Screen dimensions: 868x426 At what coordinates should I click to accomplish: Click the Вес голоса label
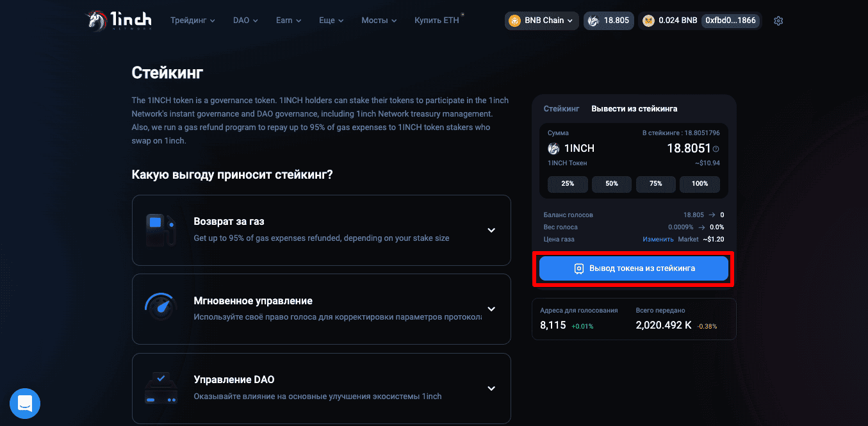[x=561, y=227]
